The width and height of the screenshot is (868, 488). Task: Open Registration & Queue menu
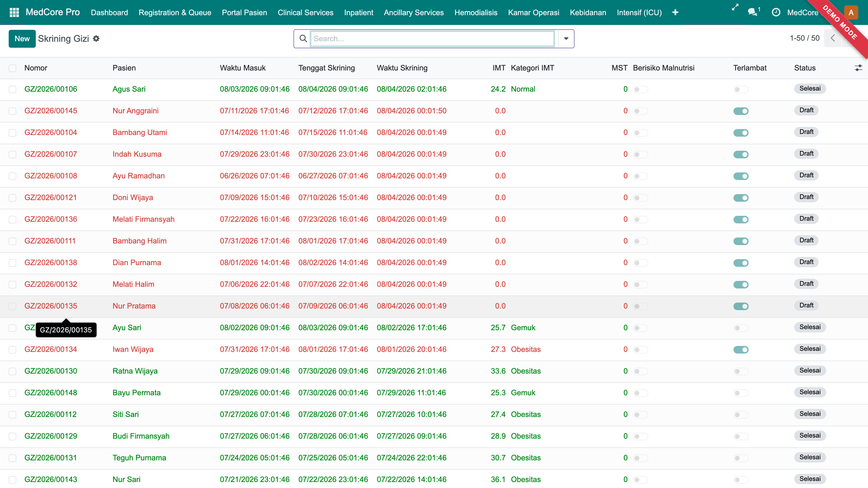click(x=175, y=12)
